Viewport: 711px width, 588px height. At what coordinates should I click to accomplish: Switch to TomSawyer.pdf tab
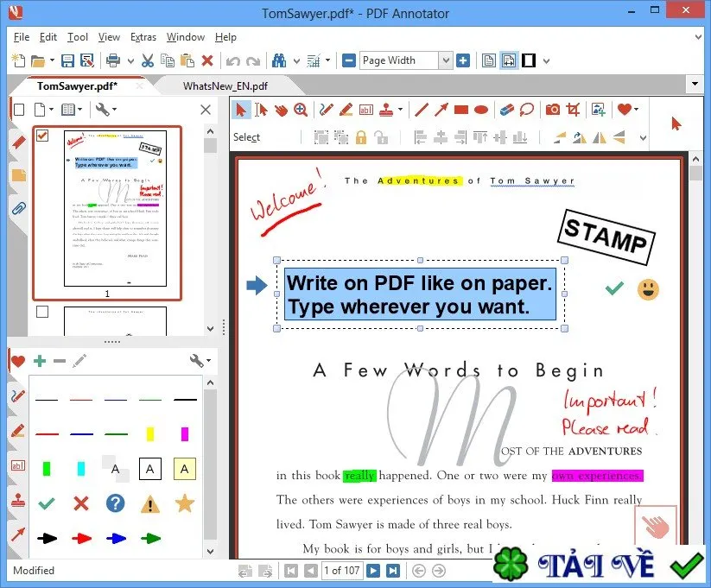(x=77, y=85)
